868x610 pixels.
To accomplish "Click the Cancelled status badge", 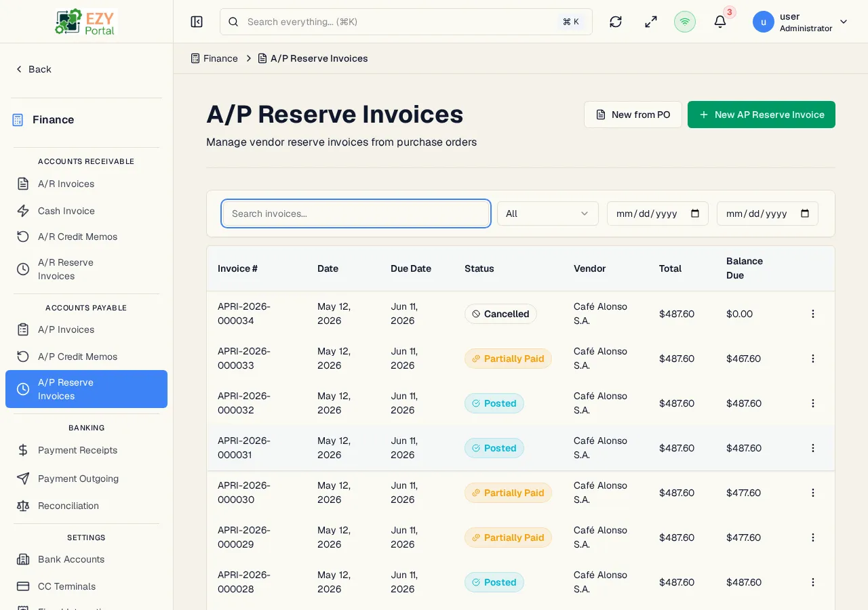I will 500,314.
